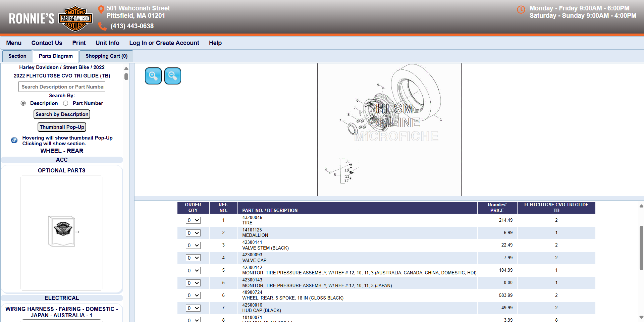Toggle the Thumbnail Pop-Up button
The height and width of the screenshot is (322, 644).
(x=62, y=127)
